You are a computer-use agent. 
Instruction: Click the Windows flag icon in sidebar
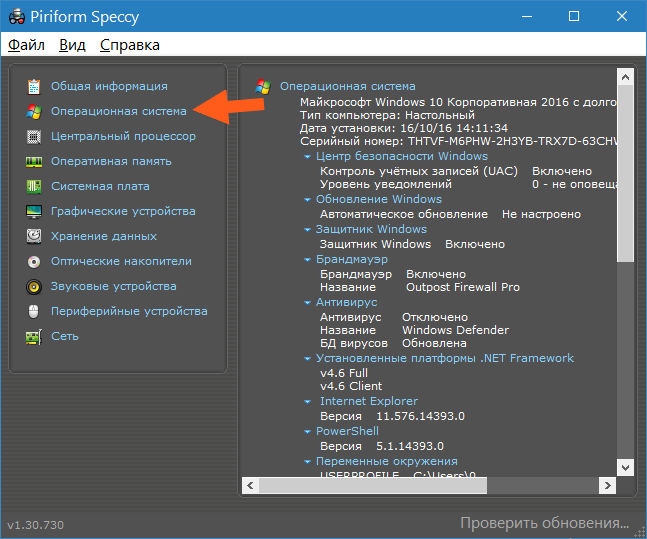pos(34,111)
